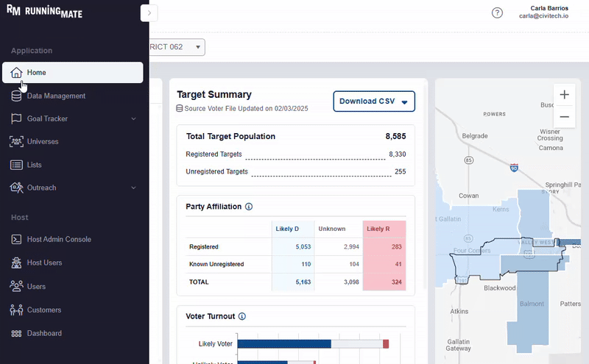Click Registered Targets value 8,330
The width and height of the screenshot is (589, 364).
[397, 154]
